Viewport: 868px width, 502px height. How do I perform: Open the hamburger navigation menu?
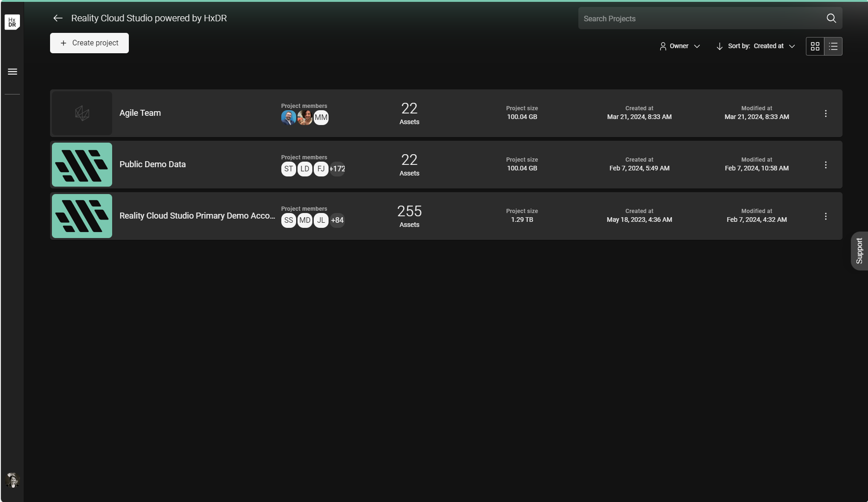click(x=13, y=72)
